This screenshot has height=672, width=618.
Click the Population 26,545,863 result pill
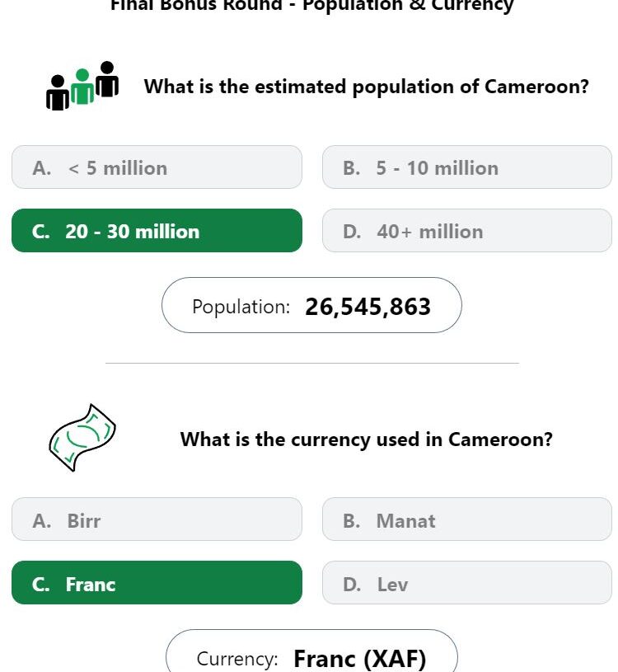(x=311, y=305)
